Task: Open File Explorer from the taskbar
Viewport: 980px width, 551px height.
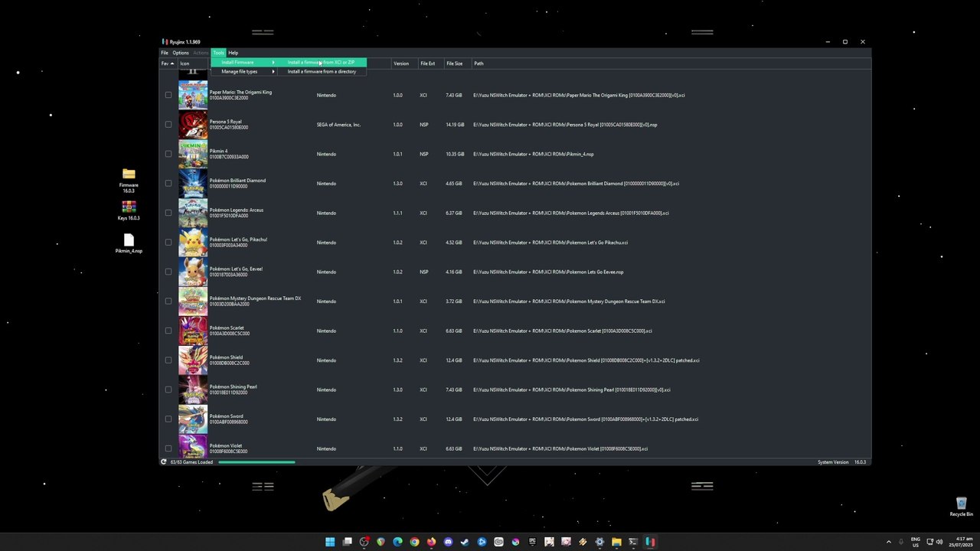Action: 616,542
